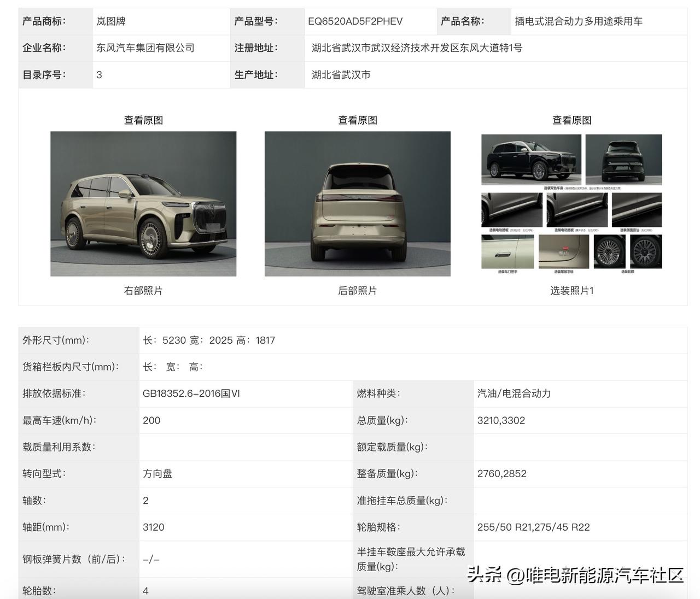Select the 轴距(mm) label

(x=46, y=527)
